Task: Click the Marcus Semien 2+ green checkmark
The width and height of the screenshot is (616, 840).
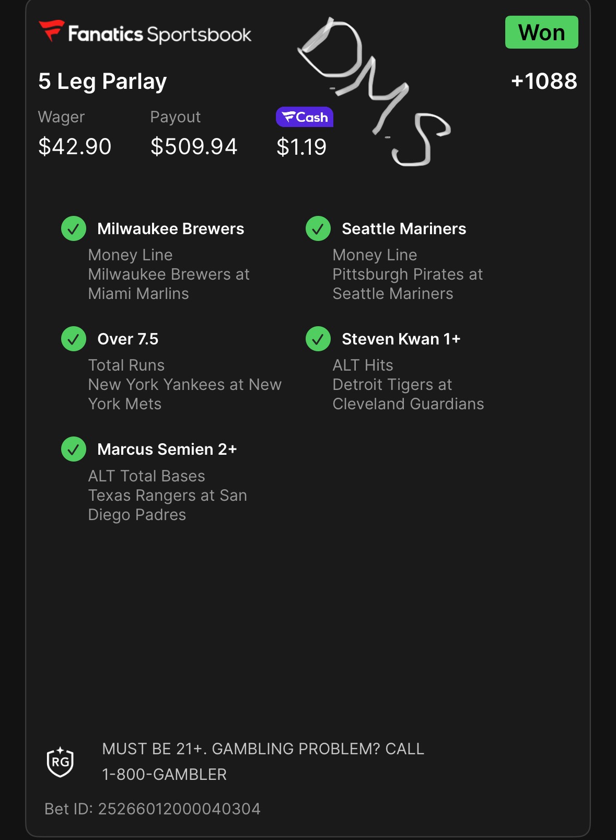Action: point(74,450)
